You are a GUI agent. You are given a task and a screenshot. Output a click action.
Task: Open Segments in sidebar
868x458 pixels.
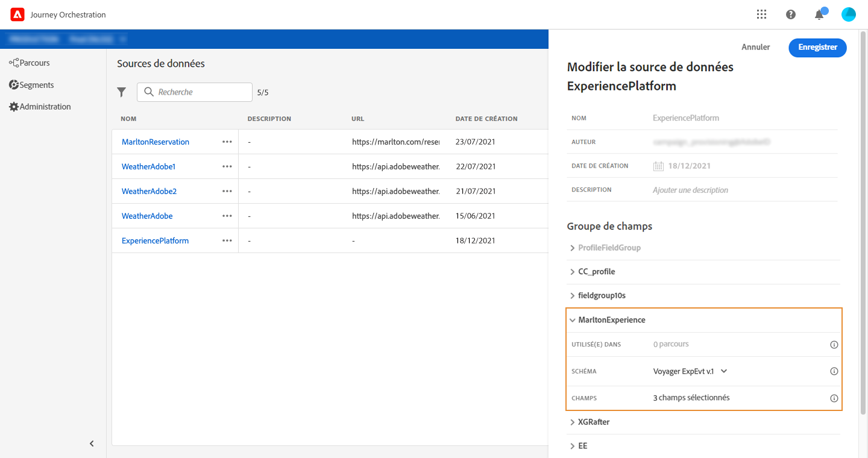31,85
